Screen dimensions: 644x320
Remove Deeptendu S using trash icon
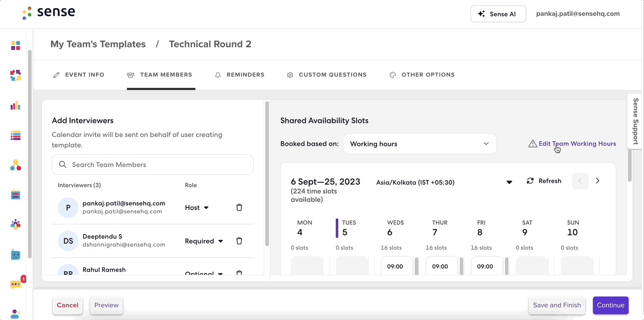tap(239, 241)
